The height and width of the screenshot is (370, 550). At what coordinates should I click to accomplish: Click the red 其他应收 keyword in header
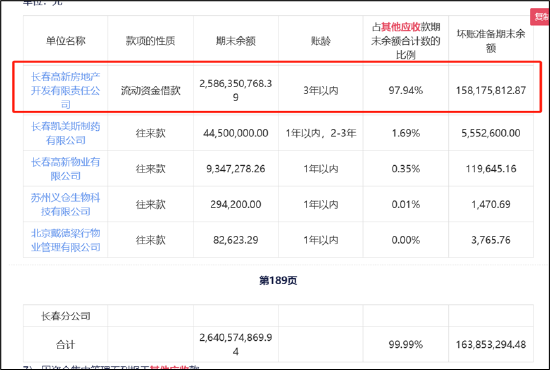click(x=401, y=27)
